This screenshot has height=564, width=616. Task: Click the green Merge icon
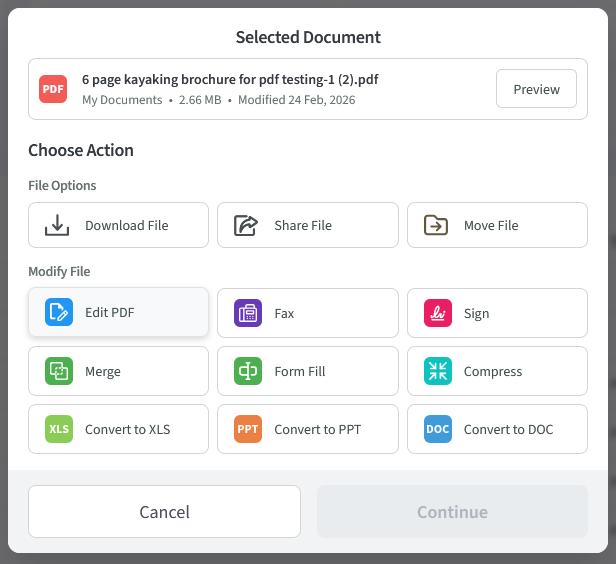[x=59, y=371]
